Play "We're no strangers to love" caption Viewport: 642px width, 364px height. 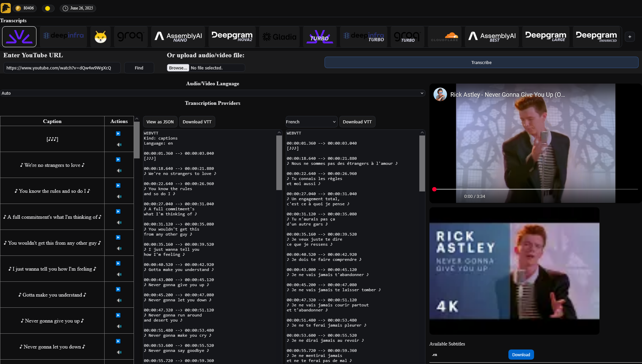[118, 159]
